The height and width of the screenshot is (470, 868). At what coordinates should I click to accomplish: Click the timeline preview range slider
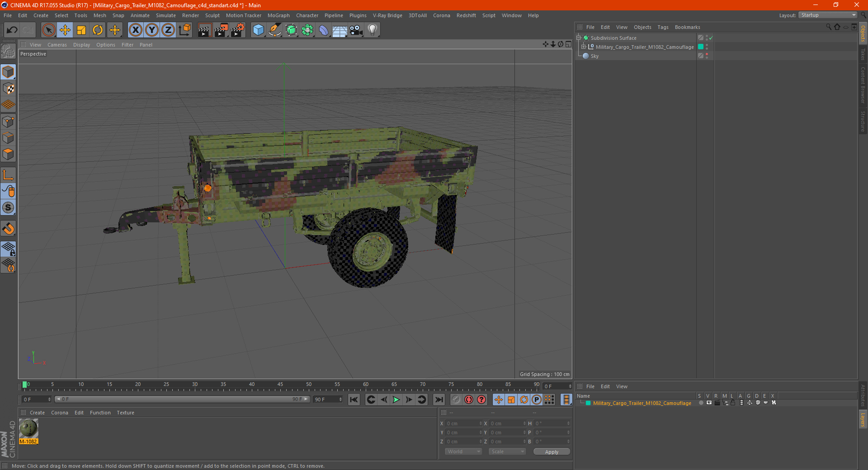pyautogui.click(x=182, y=399)
